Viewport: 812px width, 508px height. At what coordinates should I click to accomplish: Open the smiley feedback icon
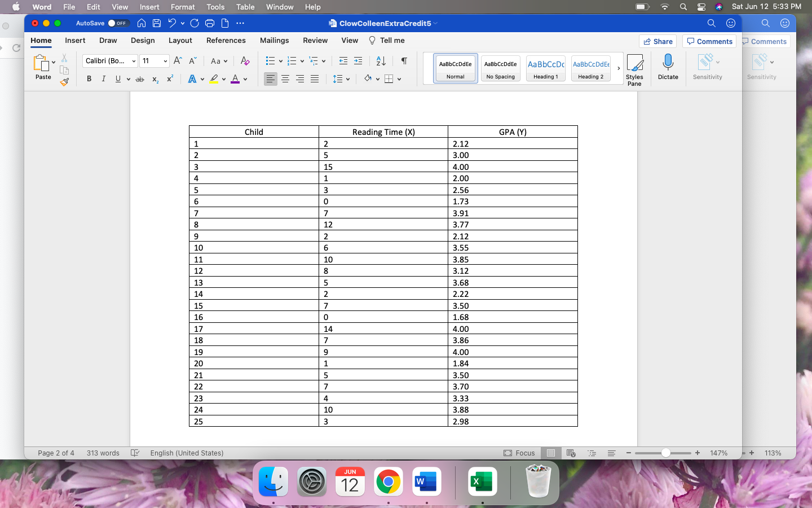731,23
